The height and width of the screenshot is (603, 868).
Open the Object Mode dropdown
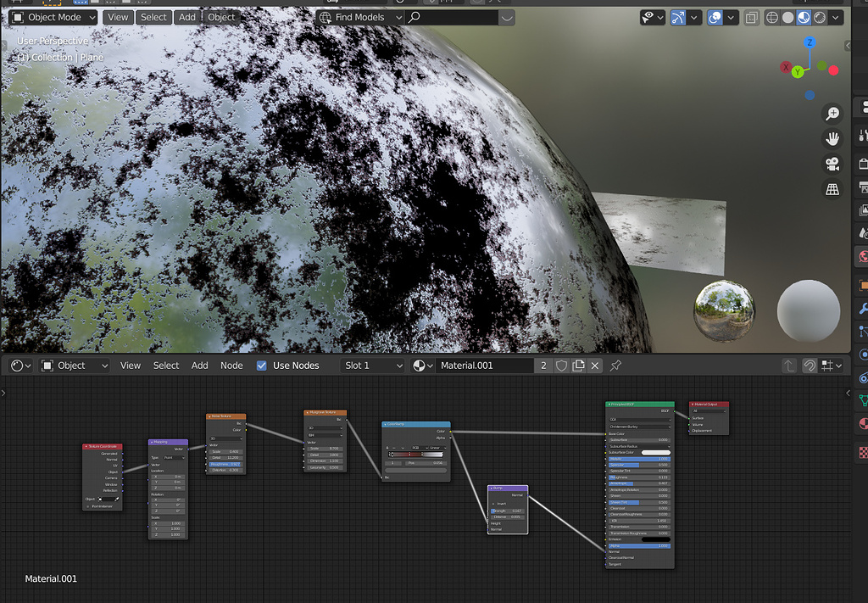(53, 17)
